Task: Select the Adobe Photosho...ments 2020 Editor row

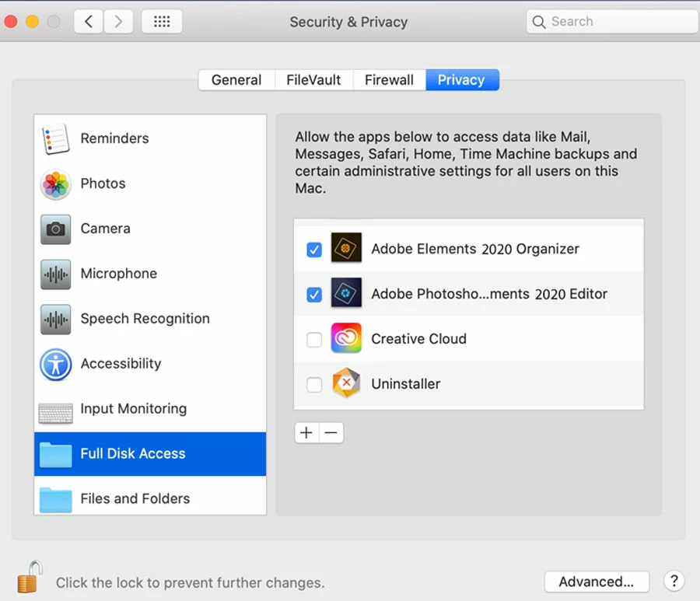Action: 469,294
